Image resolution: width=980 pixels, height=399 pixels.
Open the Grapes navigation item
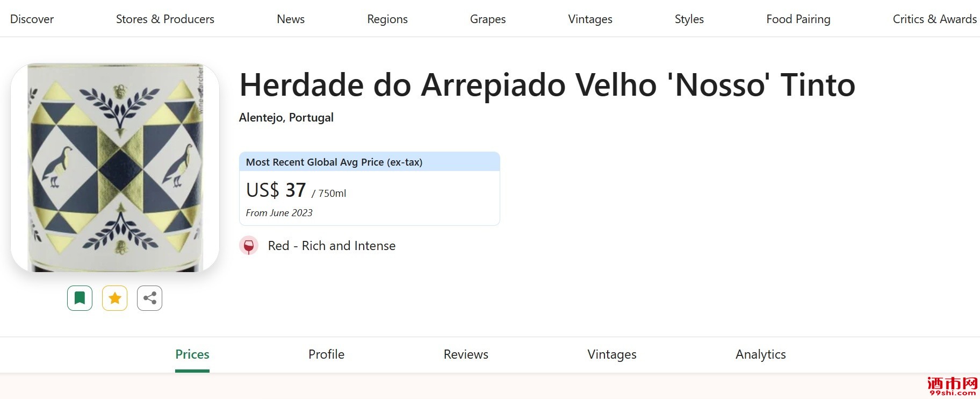click(488, 19)
